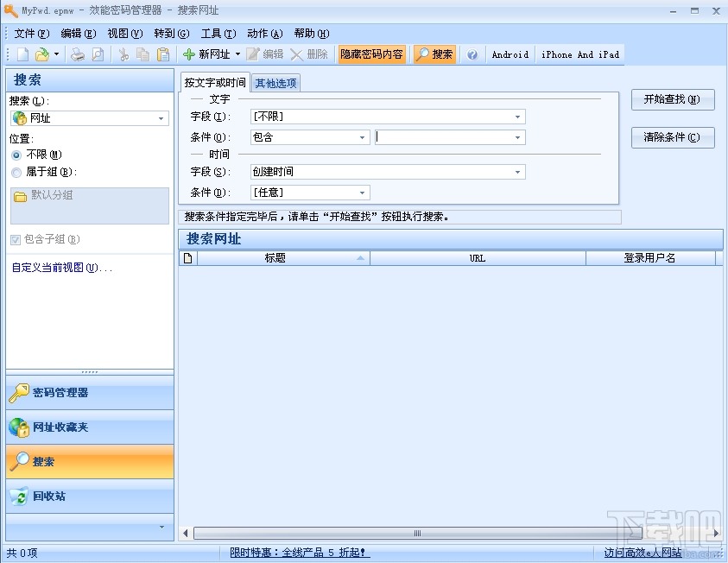Image resolution: width=728 pixels, height=563 pixels.
Task: Click the URL column header
Action: (x=478, y=258)
